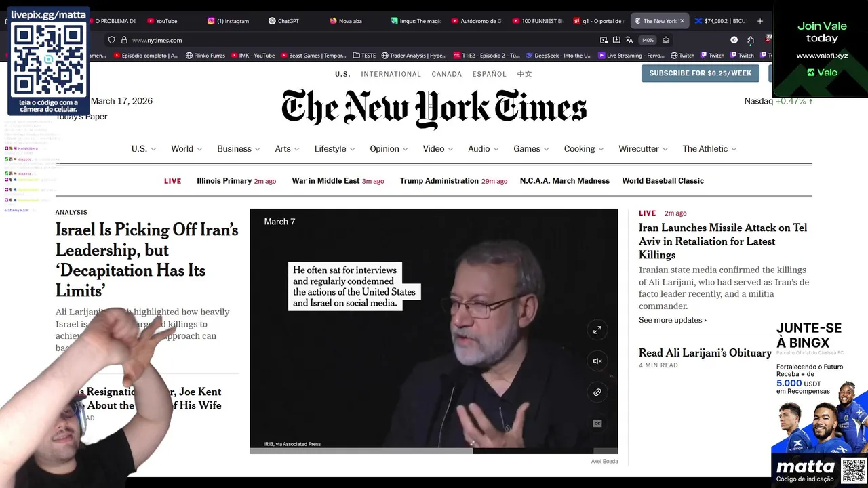The image size is (868, 488).
Task: Expand the Business section menu
Action: click(x=239, y=149)
